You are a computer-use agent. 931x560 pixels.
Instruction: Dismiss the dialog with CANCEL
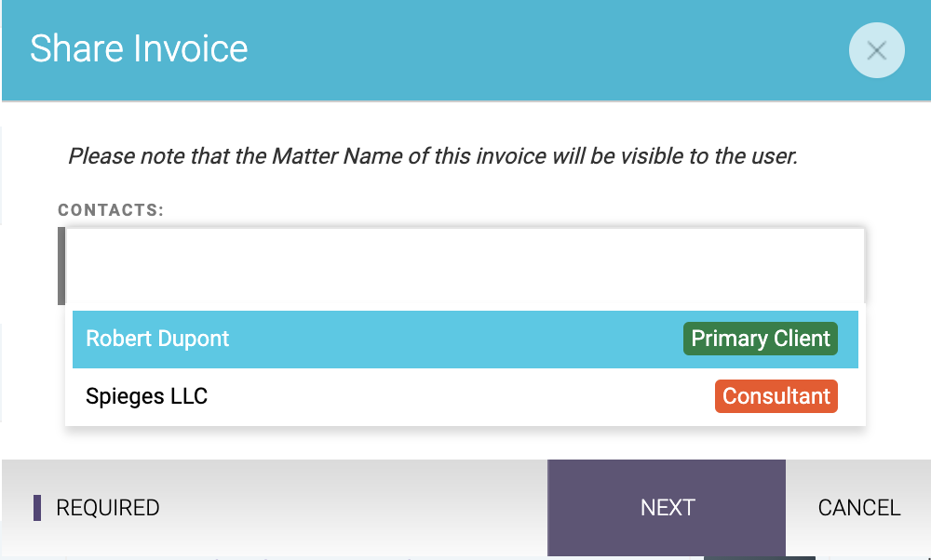[858, 508]
